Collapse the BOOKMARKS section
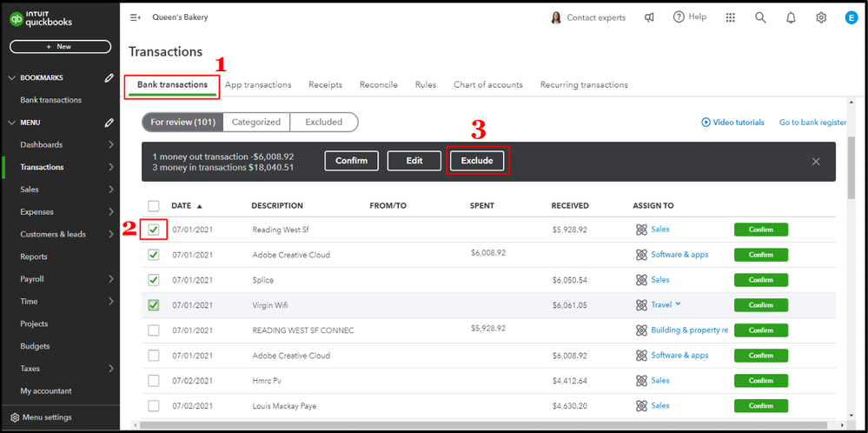The width and height of the screenshot is (868, 433). pos(11,78)
